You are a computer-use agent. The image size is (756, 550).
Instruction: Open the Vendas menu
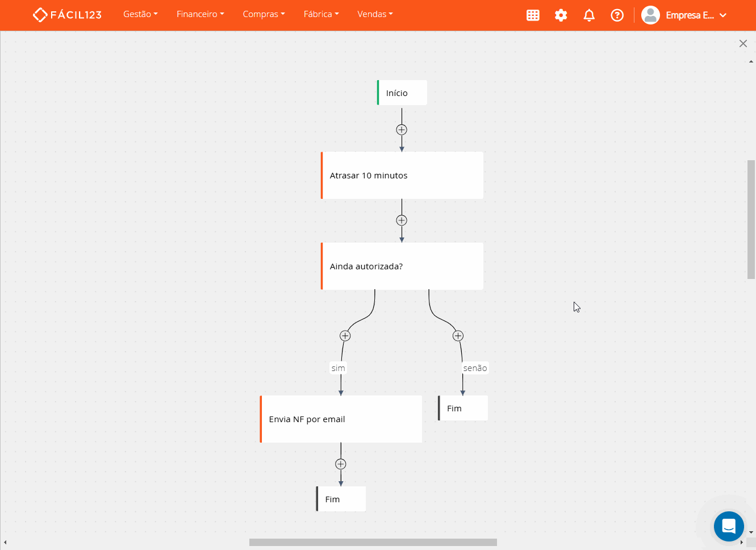pos(375,14)
